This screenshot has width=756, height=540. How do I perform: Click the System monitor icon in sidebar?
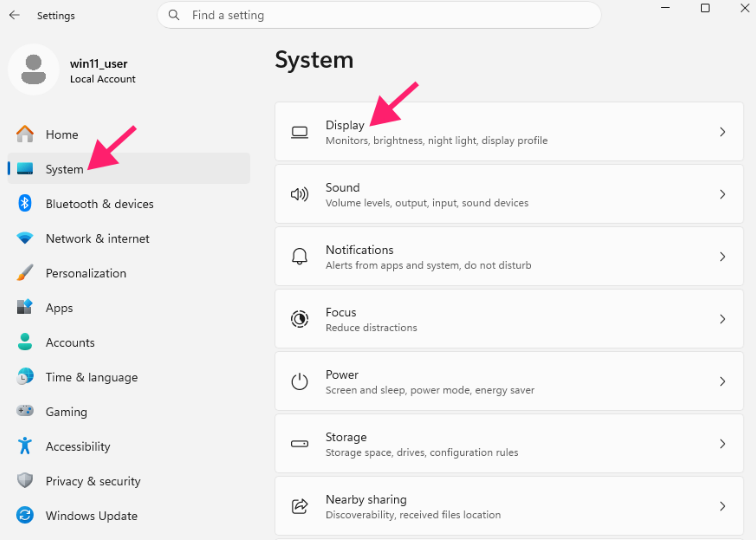(x=25, y=168)
